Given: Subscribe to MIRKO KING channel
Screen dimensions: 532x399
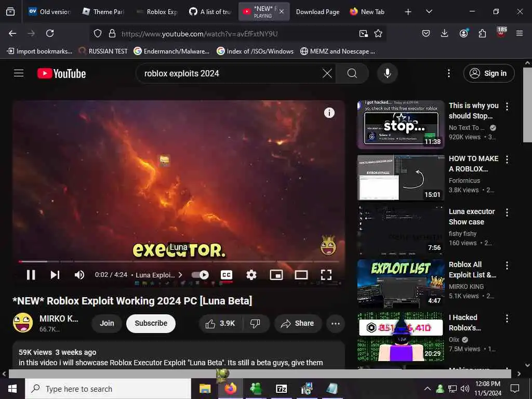Looking at the screenshot, I should [151, 323].
